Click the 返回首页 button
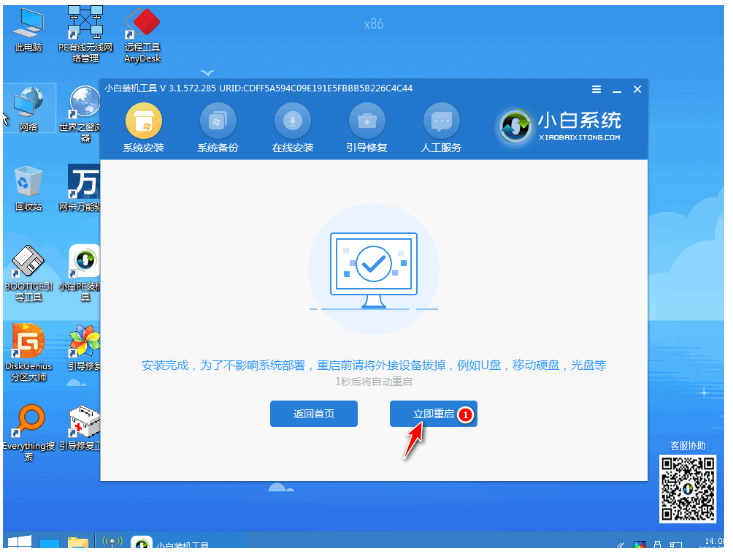 point(314,414)
